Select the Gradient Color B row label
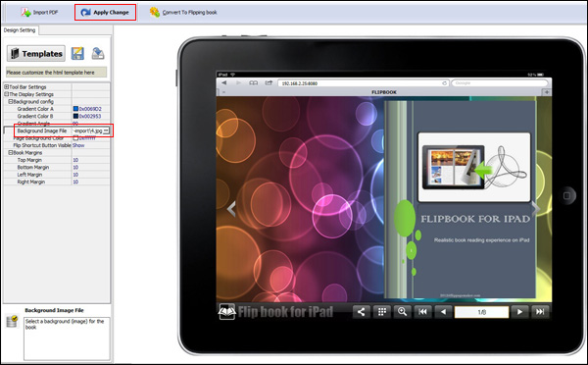588x365 pixels. [x=35, y=116]
